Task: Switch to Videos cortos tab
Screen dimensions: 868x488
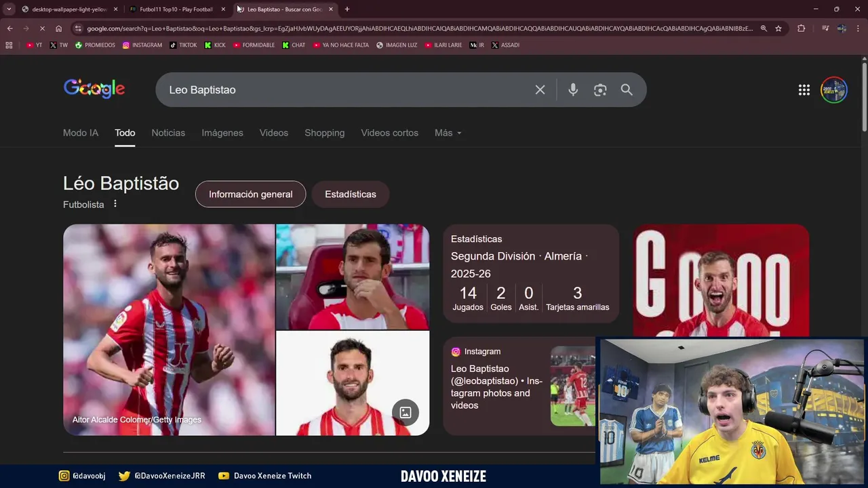Action: pyautogui.click(x=390, y=133)
